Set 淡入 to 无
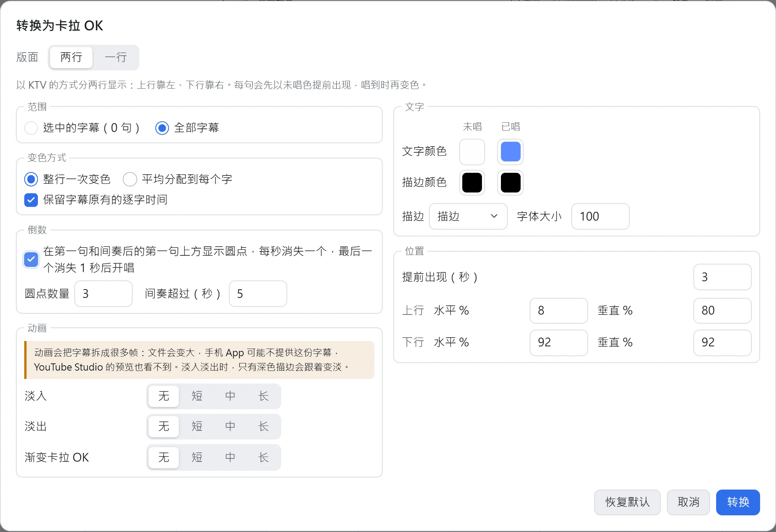The width and height of the screenshot is (776, 532). 164,396
